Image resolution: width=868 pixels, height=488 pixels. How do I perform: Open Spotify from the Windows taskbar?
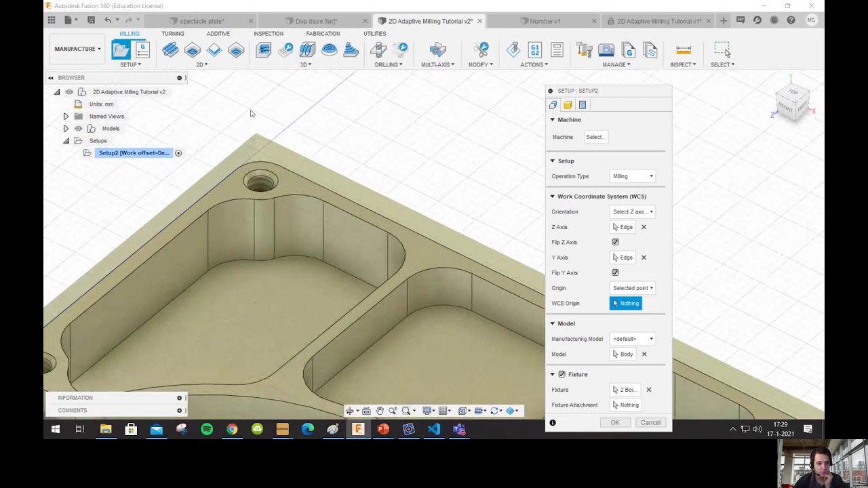pyautogui.click(x=207, y=429)
